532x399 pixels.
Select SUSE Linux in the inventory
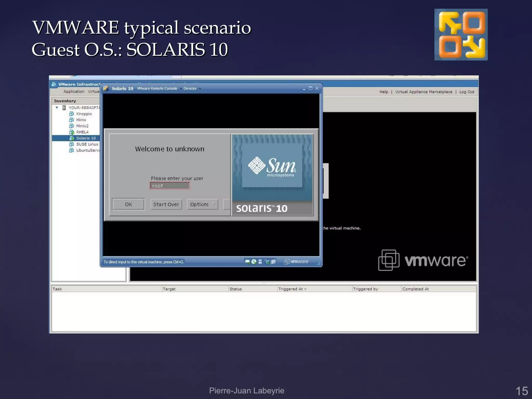(x=87, y=144)
